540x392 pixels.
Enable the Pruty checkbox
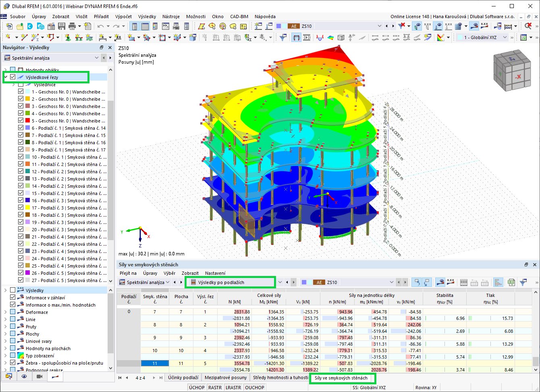click(x=13, y=327)
